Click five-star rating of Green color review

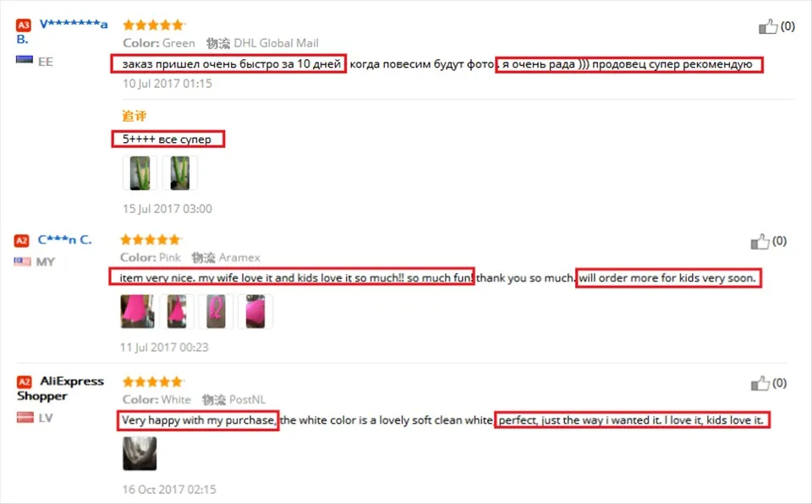153,25
